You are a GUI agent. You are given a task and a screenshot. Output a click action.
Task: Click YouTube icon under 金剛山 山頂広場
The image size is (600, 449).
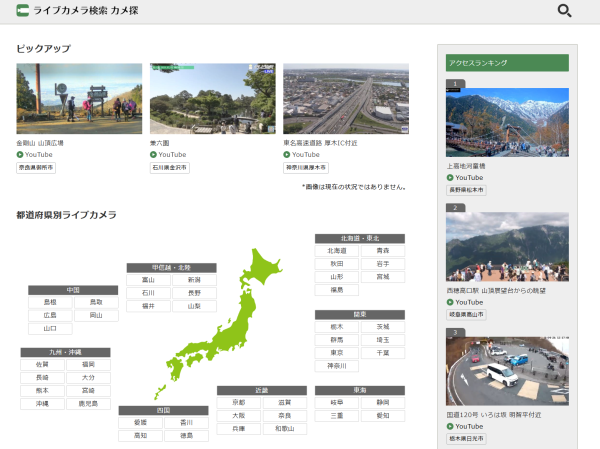(x=20, y=155)
